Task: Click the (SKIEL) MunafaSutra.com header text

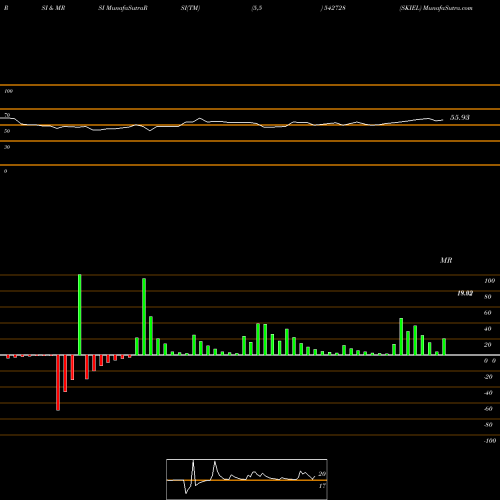Action: [436, 8]
